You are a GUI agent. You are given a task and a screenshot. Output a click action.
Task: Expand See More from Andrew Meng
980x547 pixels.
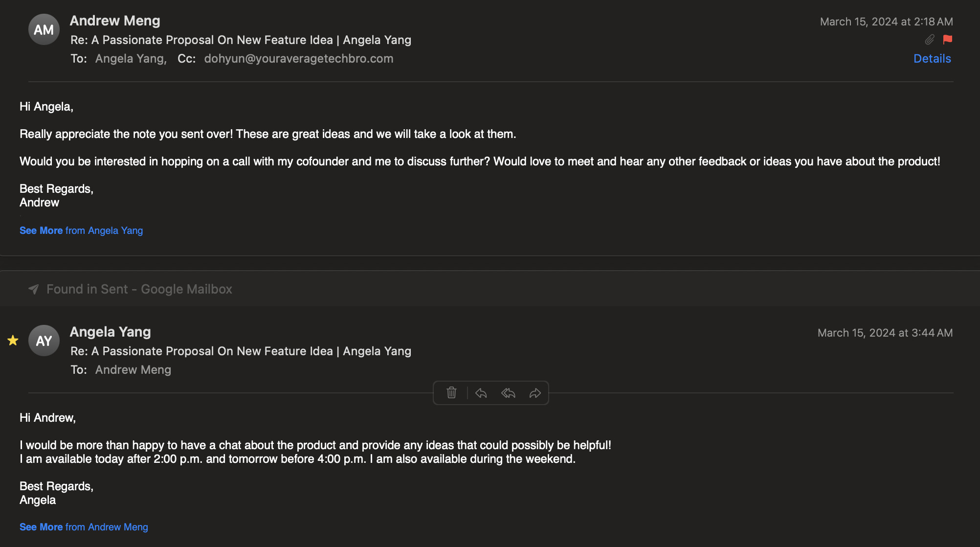coord(84,527)
